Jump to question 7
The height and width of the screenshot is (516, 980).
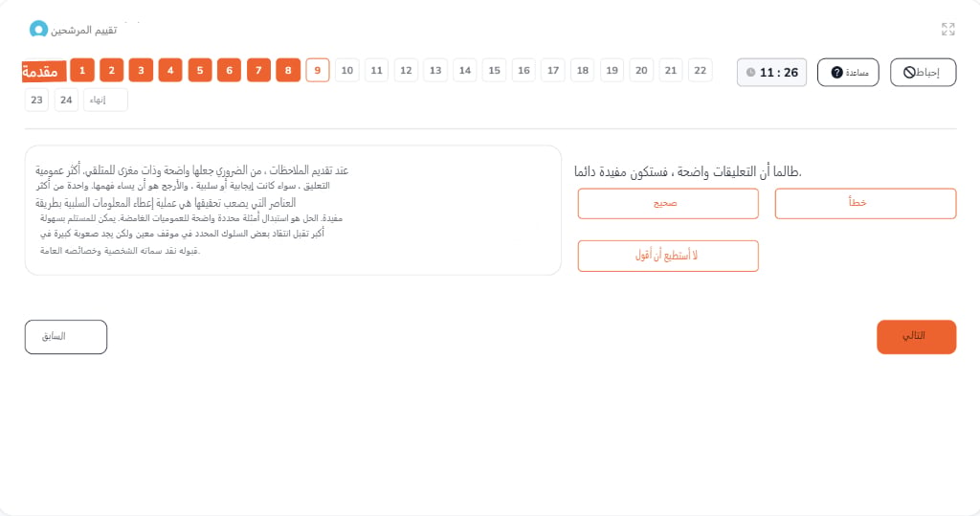tap(258, 70)
